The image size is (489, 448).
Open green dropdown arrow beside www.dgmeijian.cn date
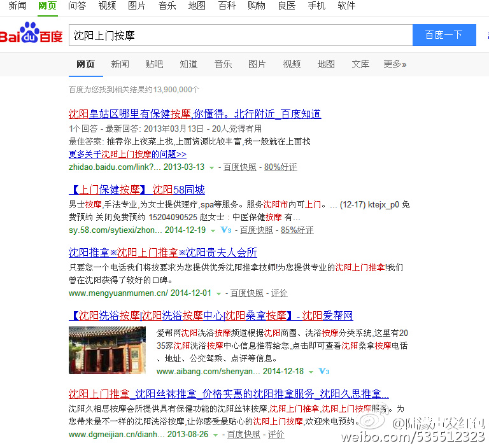tap(216, 435)
